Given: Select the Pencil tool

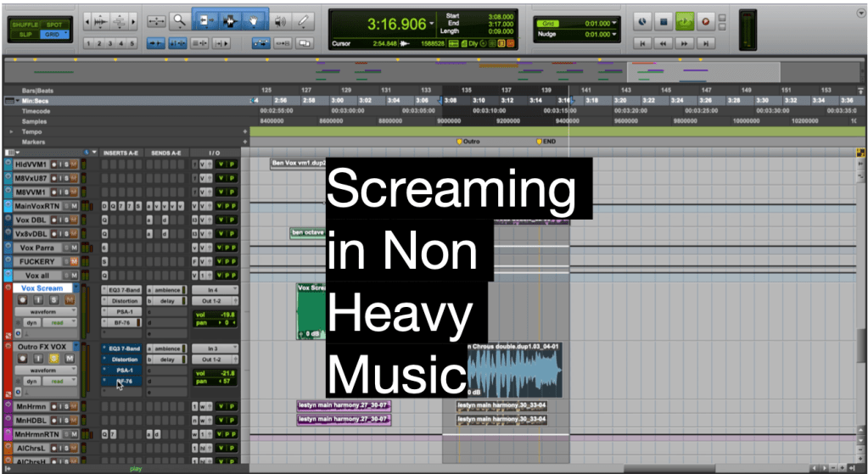Looking at the screenshot, I should (x=303, y=20).
